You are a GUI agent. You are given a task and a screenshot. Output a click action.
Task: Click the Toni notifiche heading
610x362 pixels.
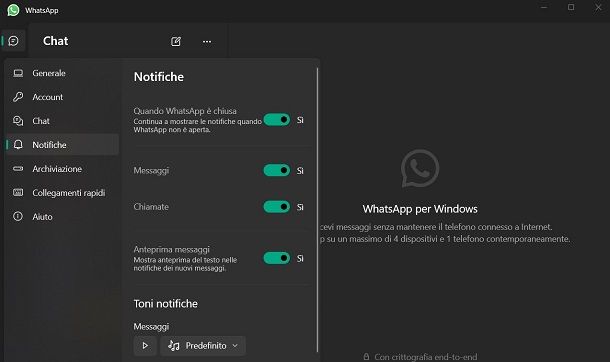coord(166,304)
